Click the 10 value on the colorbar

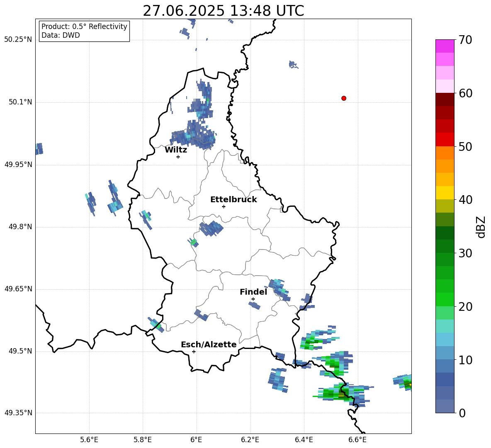tap(465, 360)
